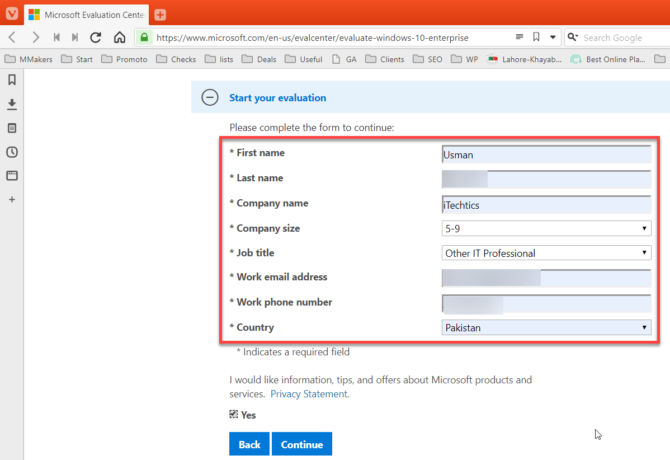This screenshot has width=670, height=460.
Task: Reload the current page
Action: pyautogui.click(x=96, y=38)
